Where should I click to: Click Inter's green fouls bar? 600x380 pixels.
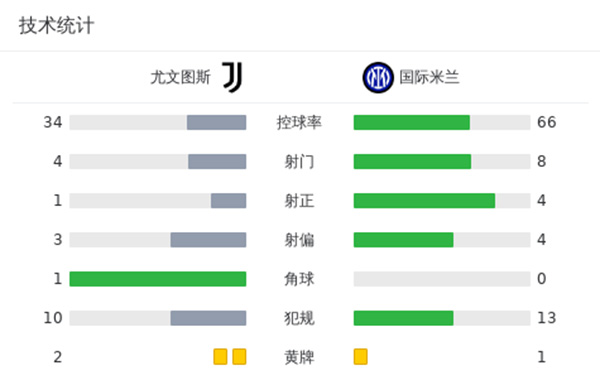404,318
